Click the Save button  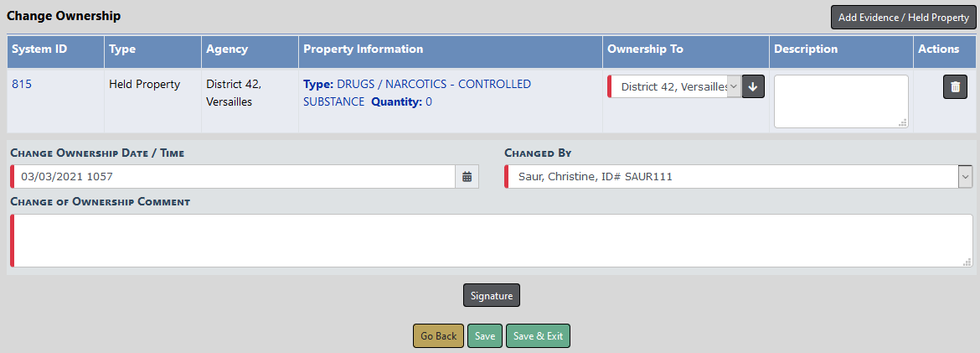485,336
